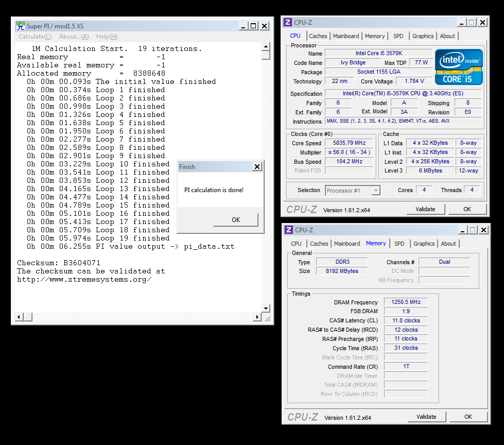
Task: Click scroll right arrow in Super PI
Action: [x=257, y=317]
